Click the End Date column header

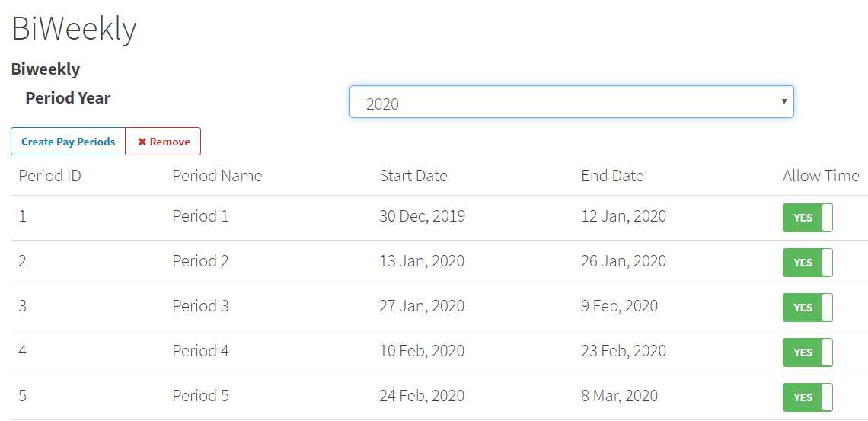coord(612,176)
